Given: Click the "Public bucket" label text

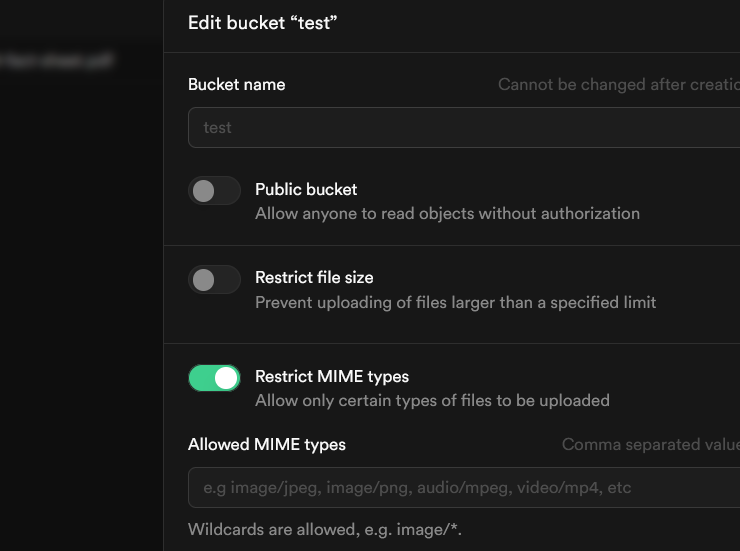Looking at the screenshot, I should [x=306, y=189].
